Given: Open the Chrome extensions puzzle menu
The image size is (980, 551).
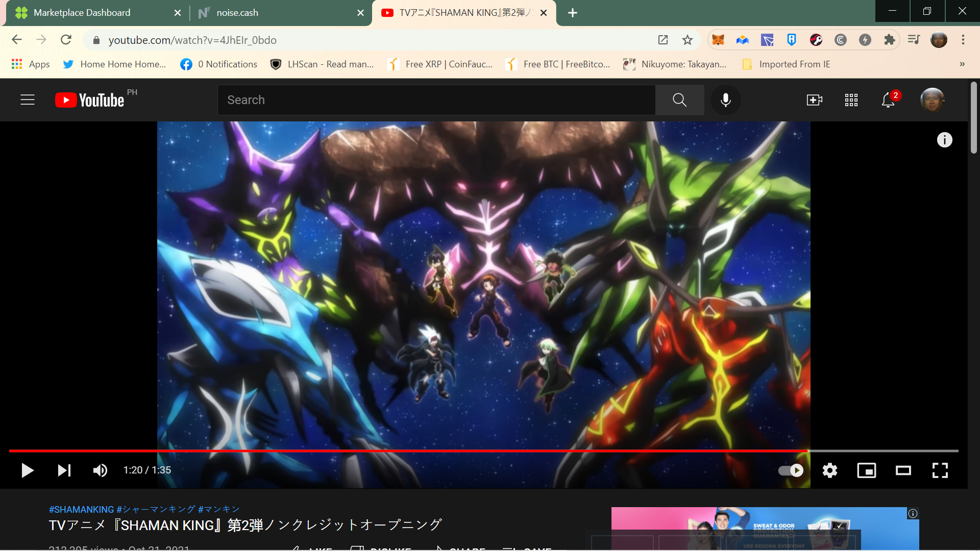Looking at the screenshot, I should coord(890,40).
